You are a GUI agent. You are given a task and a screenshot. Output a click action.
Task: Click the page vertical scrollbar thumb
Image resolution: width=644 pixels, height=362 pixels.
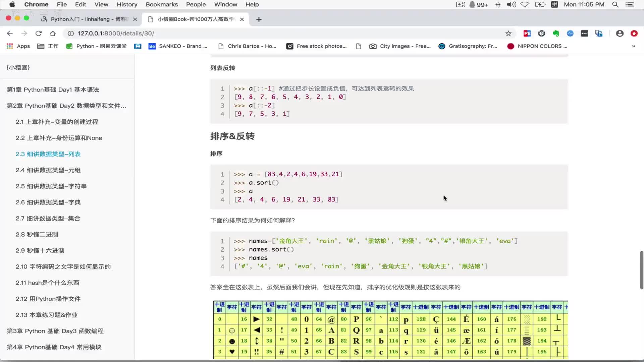(x=641, y=270)
